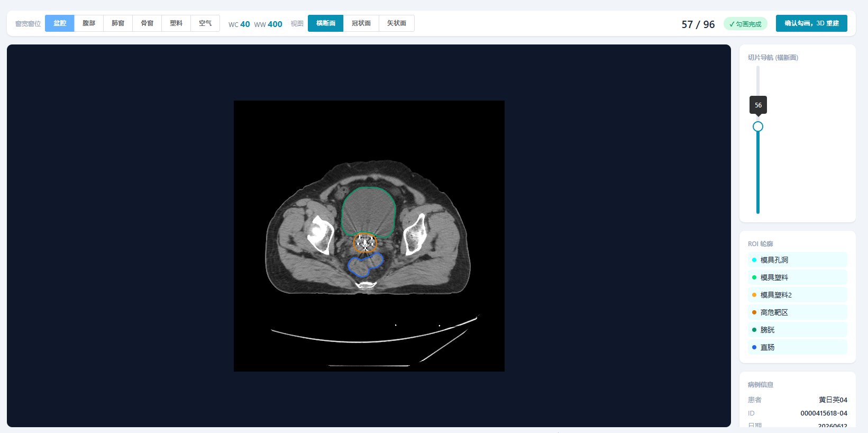This screenshot has height=433, width=868.
Task: Click the slice navigation slider handle
Action: pyautogui.click(x=758, y=127)
